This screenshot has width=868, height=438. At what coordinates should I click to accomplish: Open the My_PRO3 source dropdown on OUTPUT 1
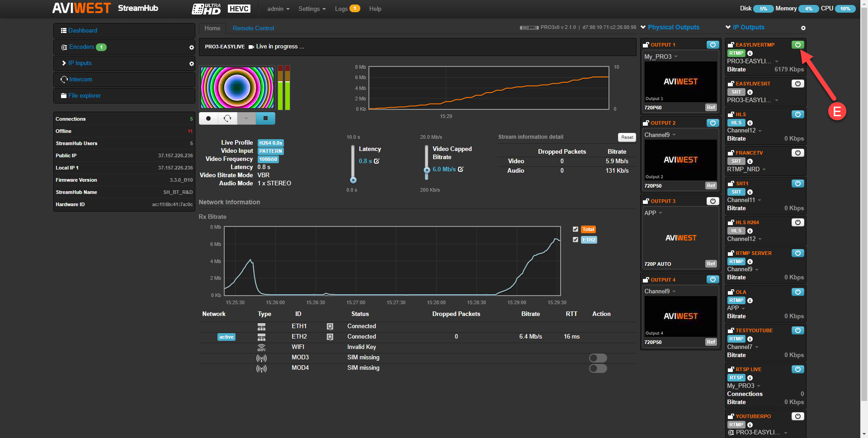(660, 57)
